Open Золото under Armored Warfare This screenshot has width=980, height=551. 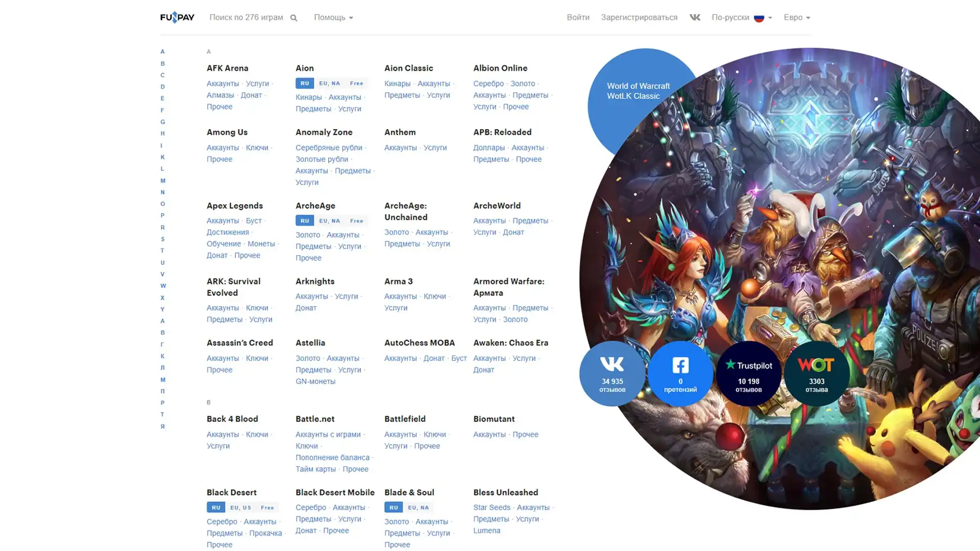coord(515,319)
